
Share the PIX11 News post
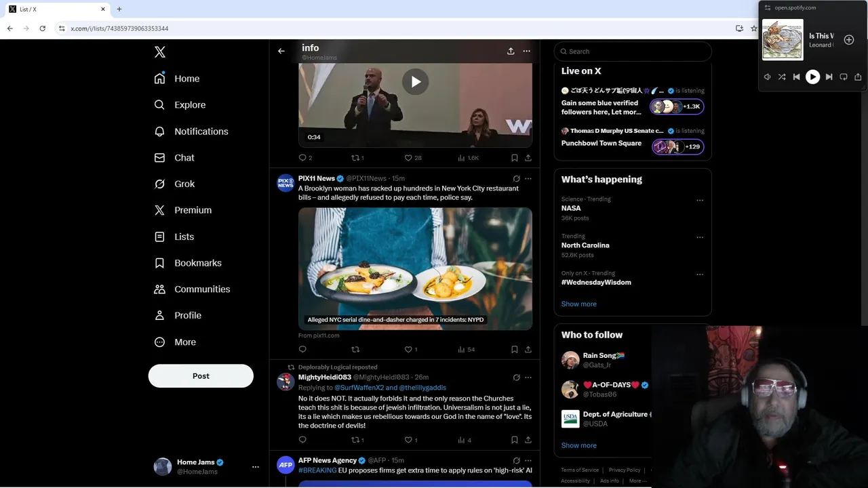[528, 350]
